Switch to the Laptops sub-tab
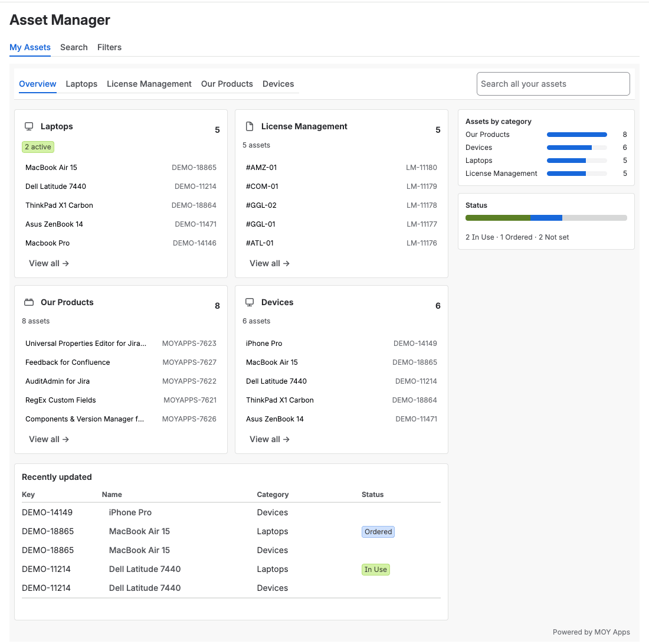Screen dimensions: 649x644 coord(81,84)
